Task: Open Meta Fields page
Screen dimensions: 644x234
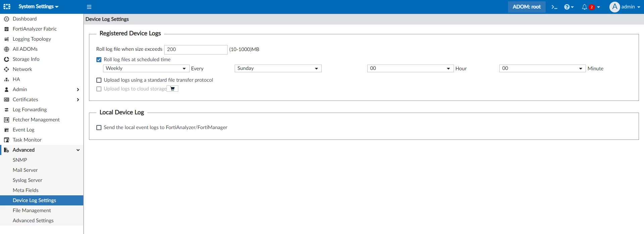Action: click(26, 190)
